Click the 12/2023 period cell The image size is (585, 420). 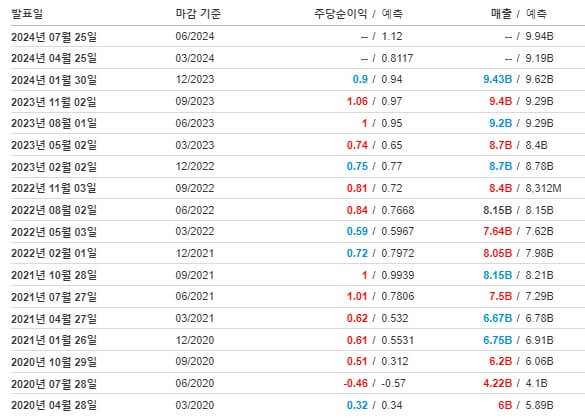pyautogui.click(x=195, y=79)
